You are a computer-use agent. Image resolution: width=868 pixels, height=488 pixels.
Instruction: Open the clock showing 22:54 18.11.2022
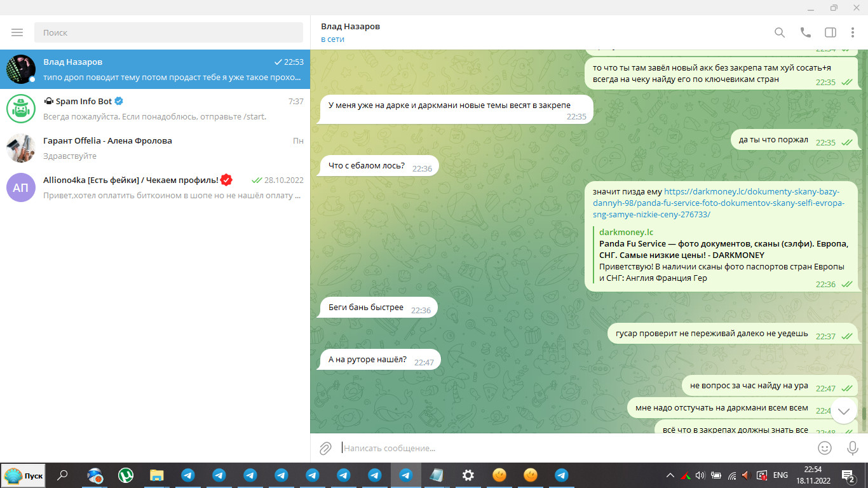[x=813, y=475]
